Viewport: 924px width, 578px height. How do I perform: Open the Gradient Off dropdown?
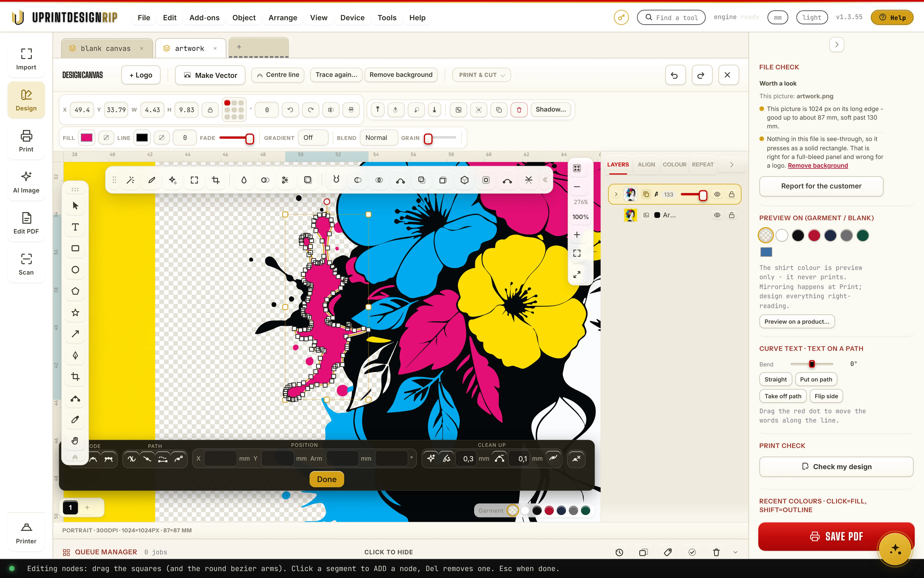313,138
